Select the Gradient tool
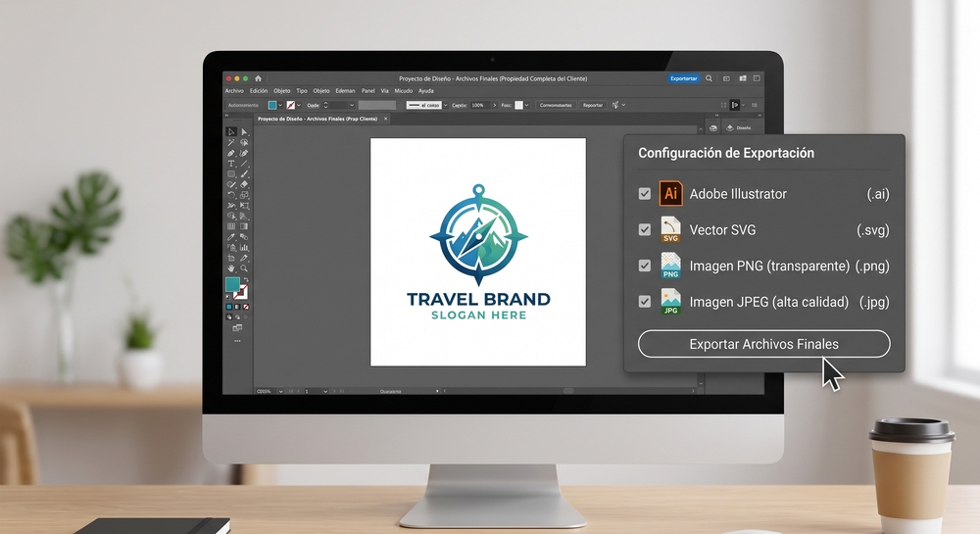Viewport: 980px width, 534px height. click(244, 226)
